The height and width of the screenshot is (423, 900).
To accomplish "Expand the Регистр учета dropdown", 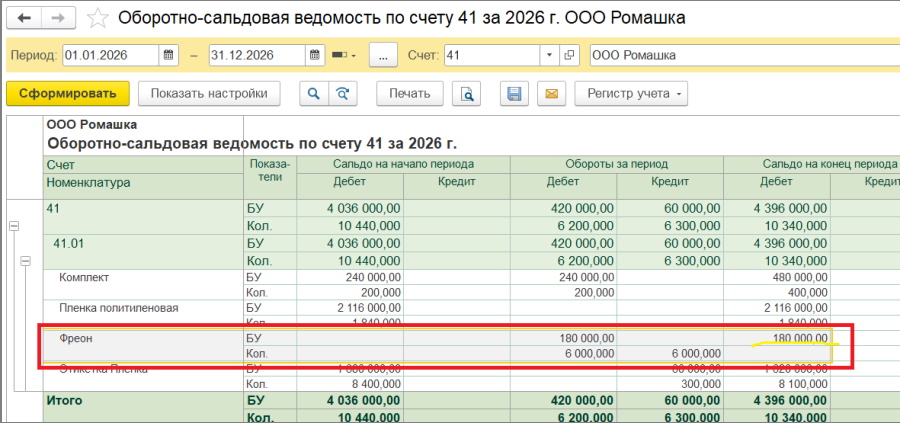I will [x=631, y=94].
